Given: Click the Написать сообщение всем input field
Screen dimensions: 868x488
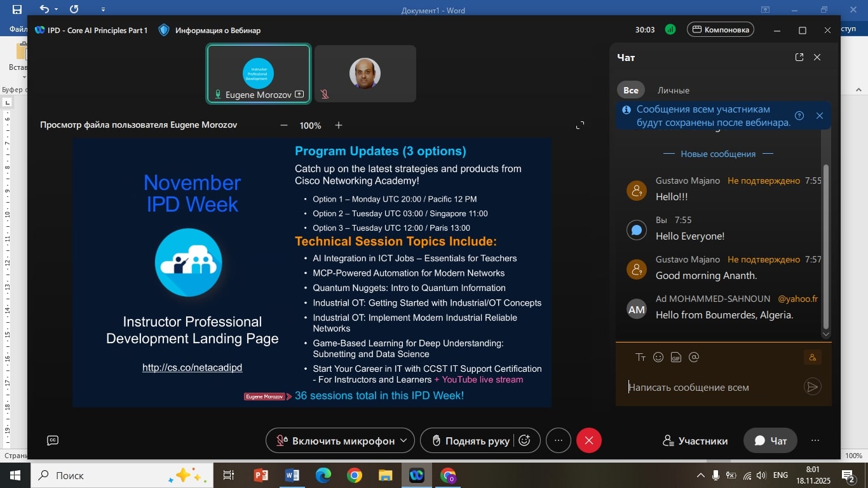Looking at the screenshot, I should tap(712, 387).
